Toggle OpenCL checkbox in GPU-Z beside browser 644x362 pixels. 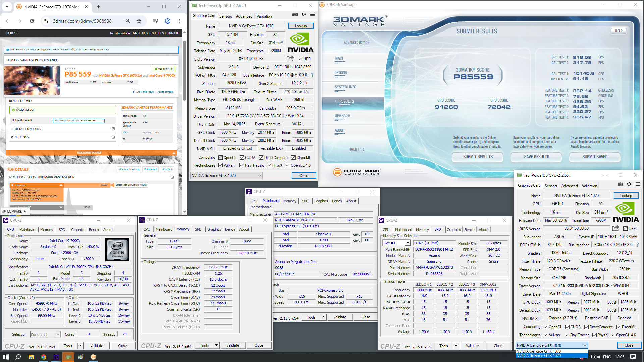click(x=220, y=158)
